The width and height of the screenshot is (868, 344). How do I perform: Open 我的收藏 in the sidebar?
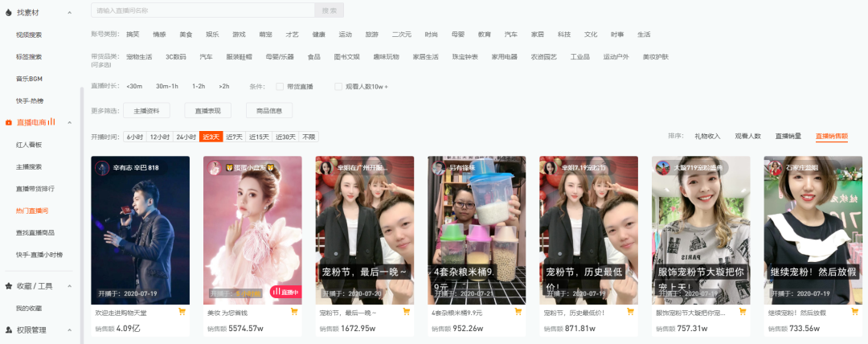[x=29, y=308]
